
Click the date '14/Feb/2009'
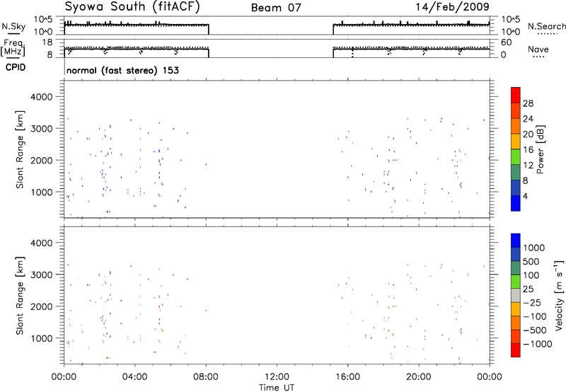(x=453, y=6)
